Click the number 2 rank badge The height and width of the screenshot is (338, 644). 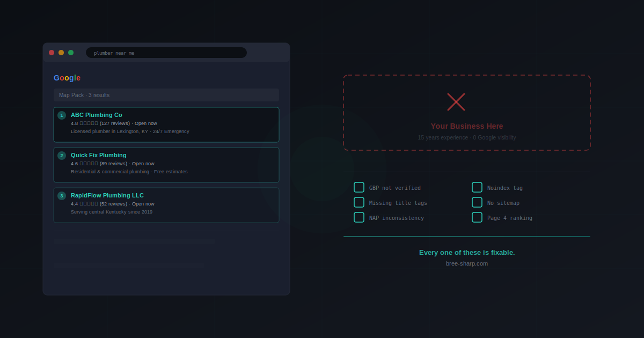[x=62, y=156]
